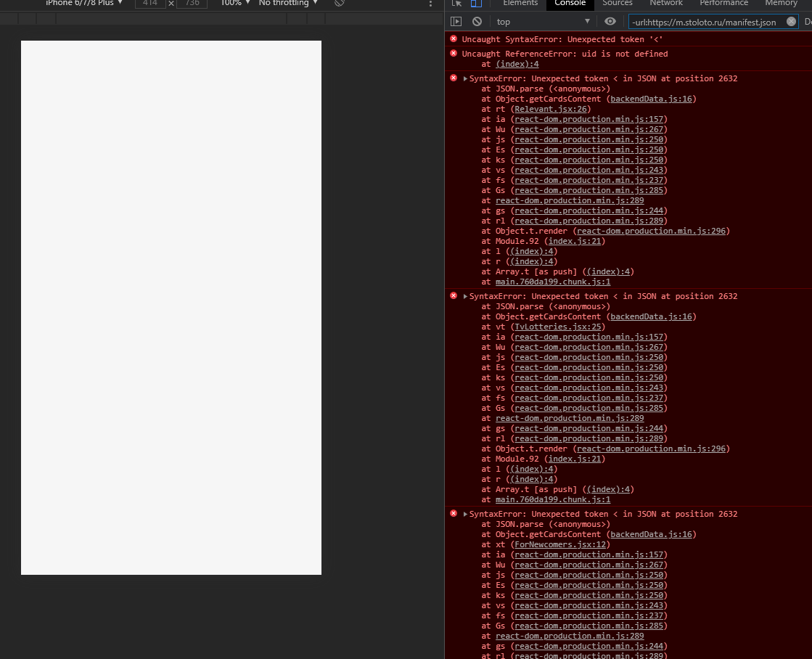The width and height of the screenshot is (812, 659).
Task: Click the first Uncaught SyntaxError red error icon
Action: point(454,39)
